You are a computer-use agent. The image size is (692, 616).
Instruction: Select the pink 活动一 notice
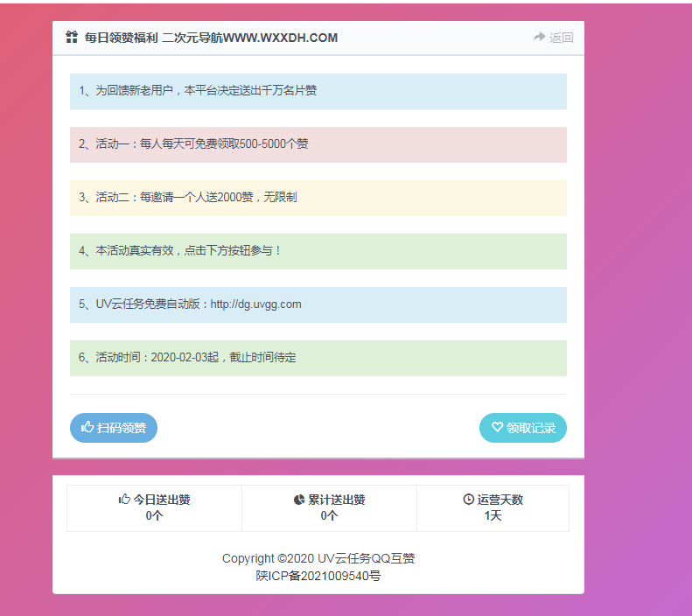click(318, 144)
